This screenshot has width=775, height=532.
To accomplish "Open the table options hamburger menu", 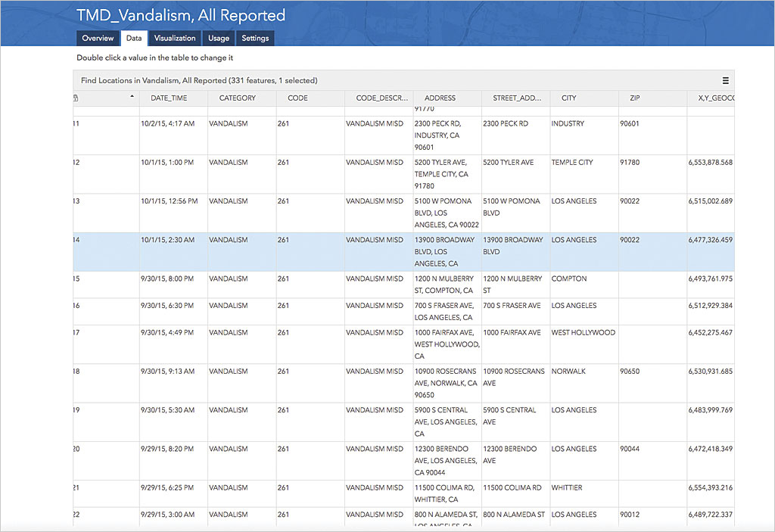I will (x=725, y=80).
